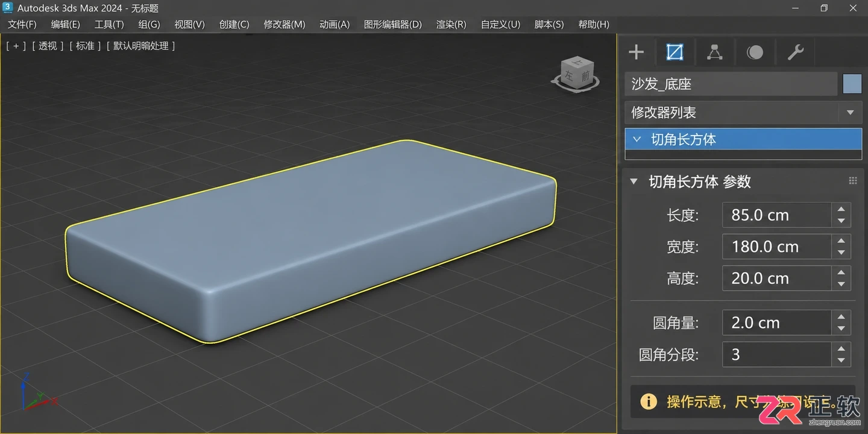The height and width of the screenshot is (434, 868).
Task: Click the 长度 value field
Action: pos(777,215)
